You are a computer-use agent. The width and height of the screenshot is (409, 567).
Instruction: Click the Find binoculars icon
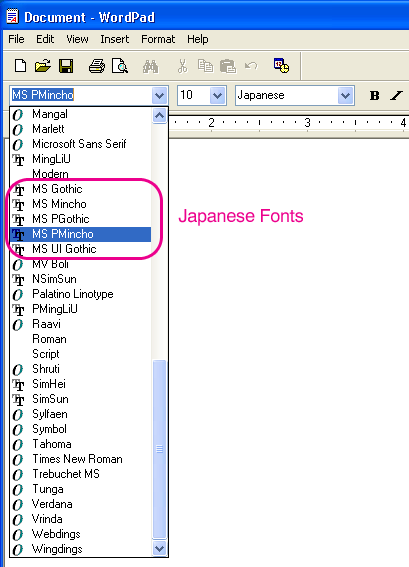tap(150, 67)
